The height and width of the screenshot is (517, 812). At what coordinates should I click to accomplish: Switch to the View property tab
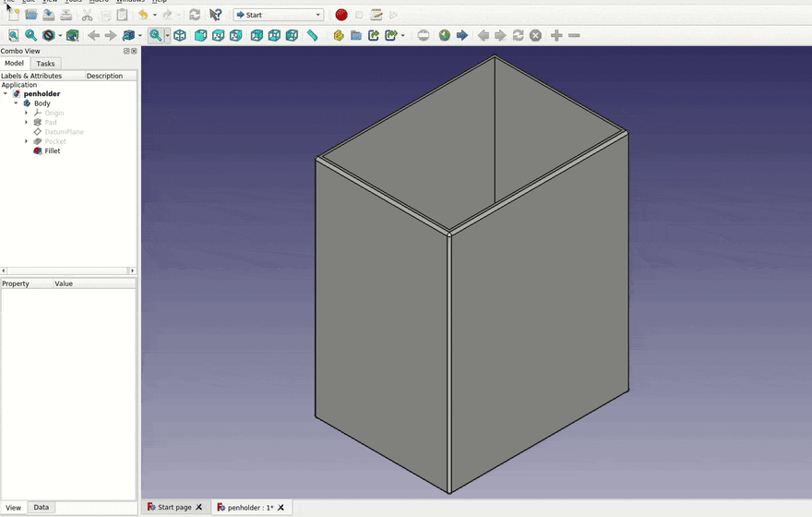click(x=14, y=507)
